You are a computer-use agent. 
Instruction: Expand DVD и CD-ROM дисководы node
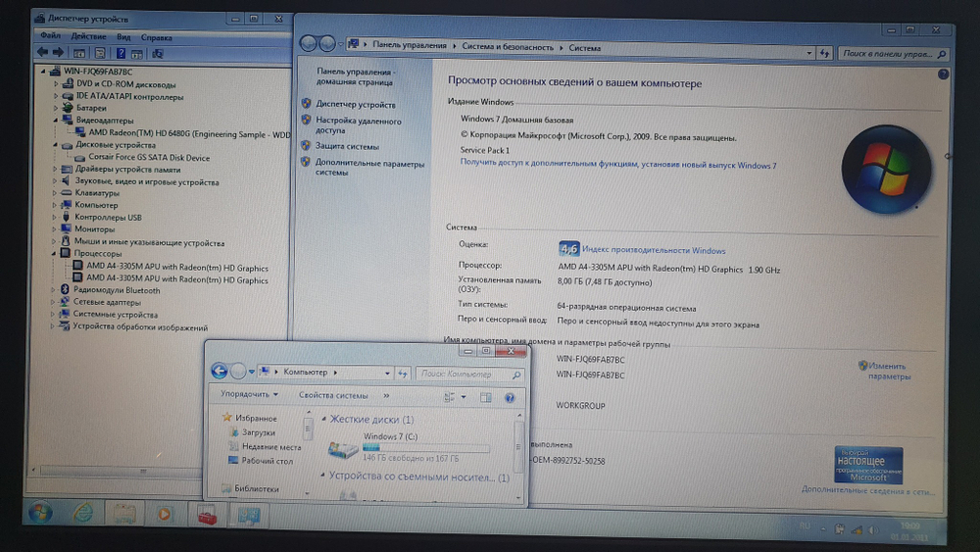pyautogui.click(x=56, y=83)
